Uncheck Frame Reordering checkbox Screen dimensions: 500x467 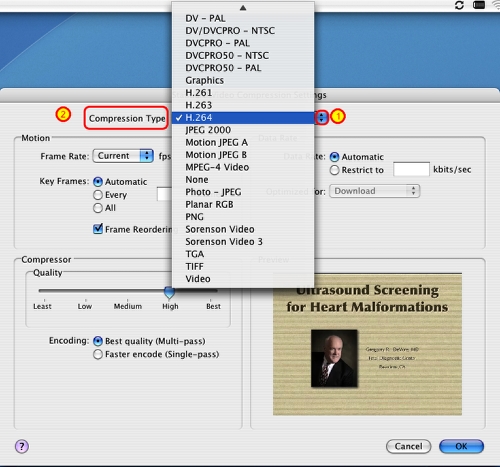pos(98,229)
